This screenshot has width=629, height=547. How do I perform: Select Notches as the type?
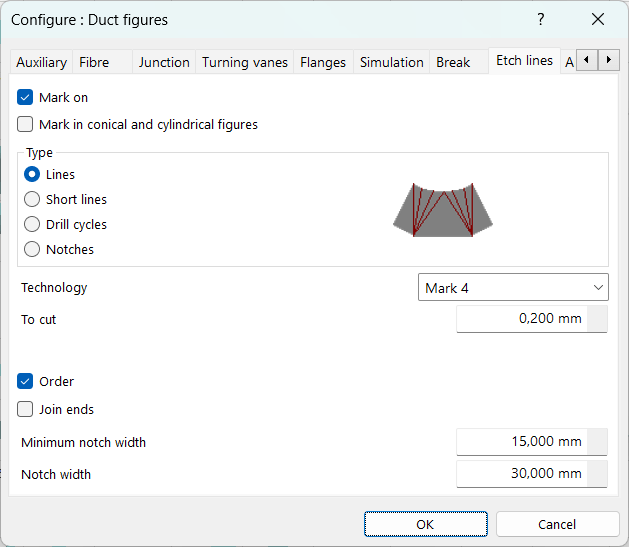[x=32, y=249]
